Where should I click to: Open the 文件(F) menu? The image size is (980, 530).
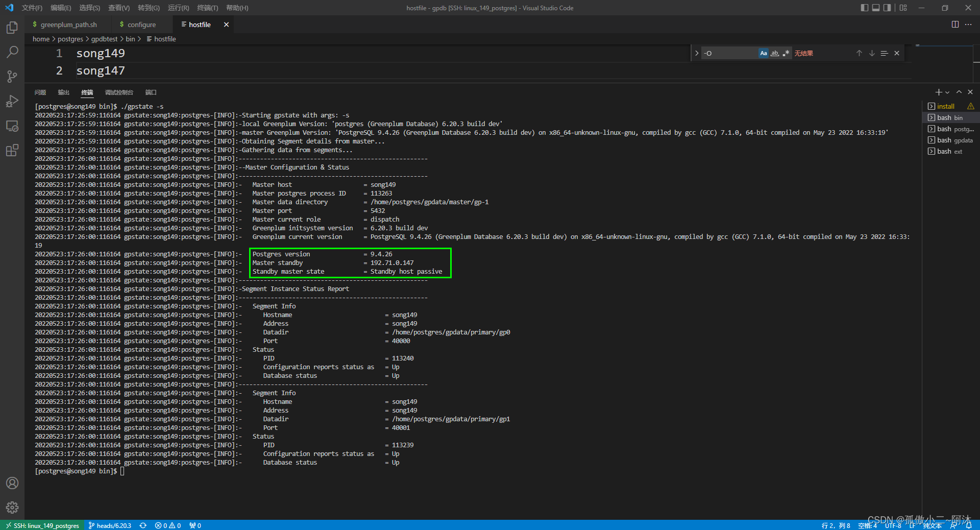tap(32, 8)
